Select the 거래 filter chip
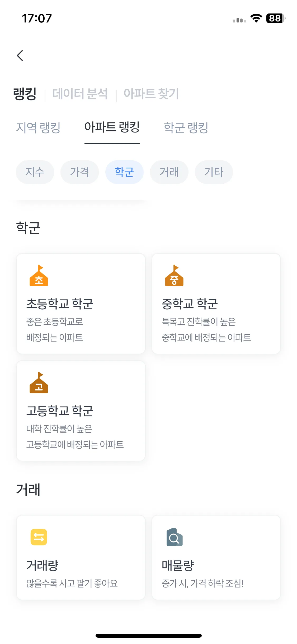This screenshot has height=644, width=297. click(x=169, y=172)
